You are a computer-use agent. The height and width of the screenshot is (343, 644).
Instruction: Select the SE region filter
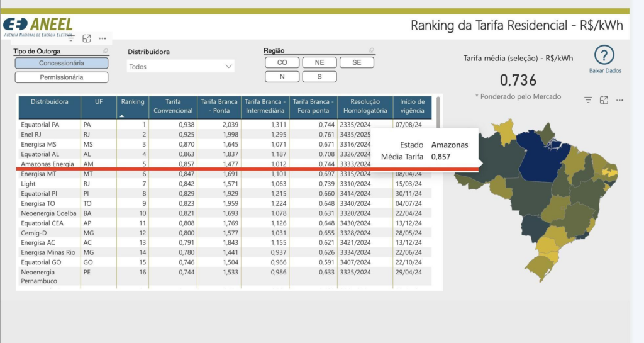pos(357,62)
